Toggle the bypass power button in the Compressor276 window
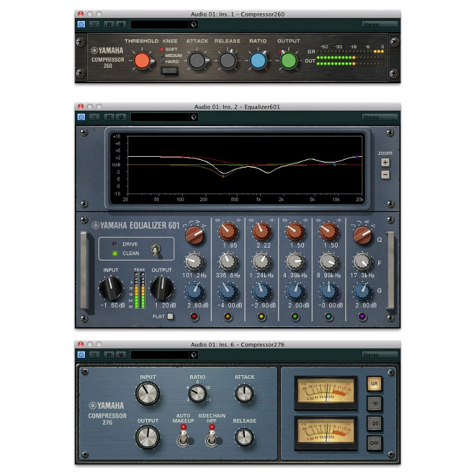The image size is (476, 476). tap(81, 355)
